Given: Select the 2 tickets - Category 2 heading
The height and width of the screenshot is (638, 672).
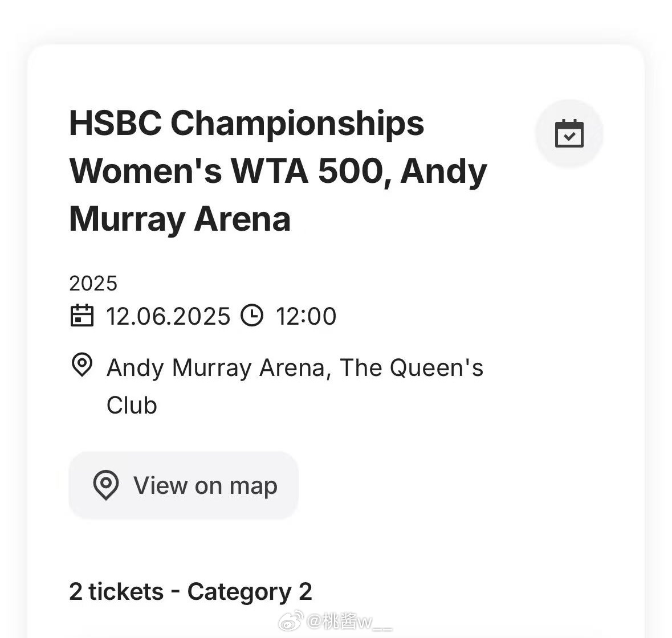Looking at the screenshot, I should [190, 592].
